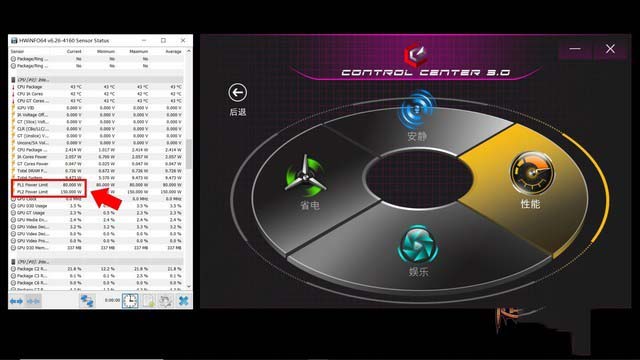The image size is (640, 360).
Task: Select the 性能 performance gauge icon
Action: [x=532, y=173]
